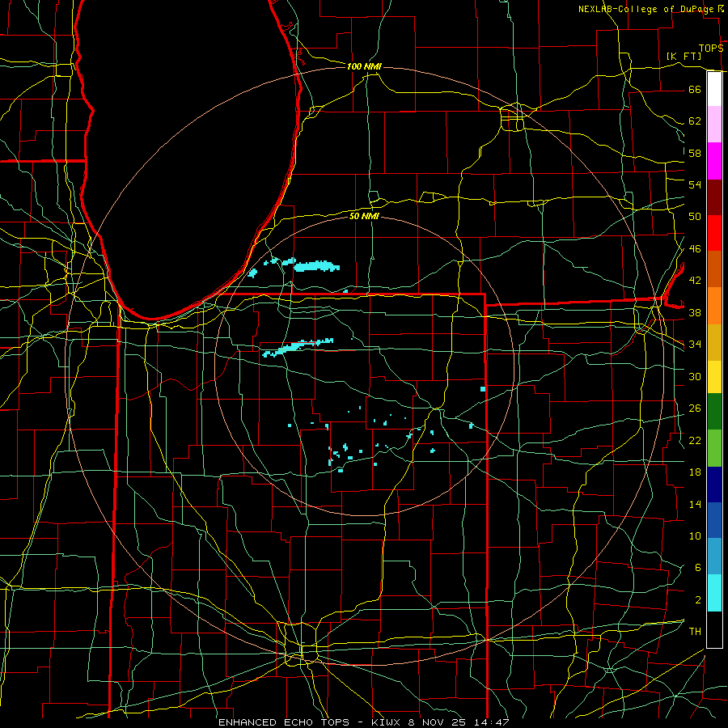
Task: Pick the dark red legend swatch
Action: (714, 197)
